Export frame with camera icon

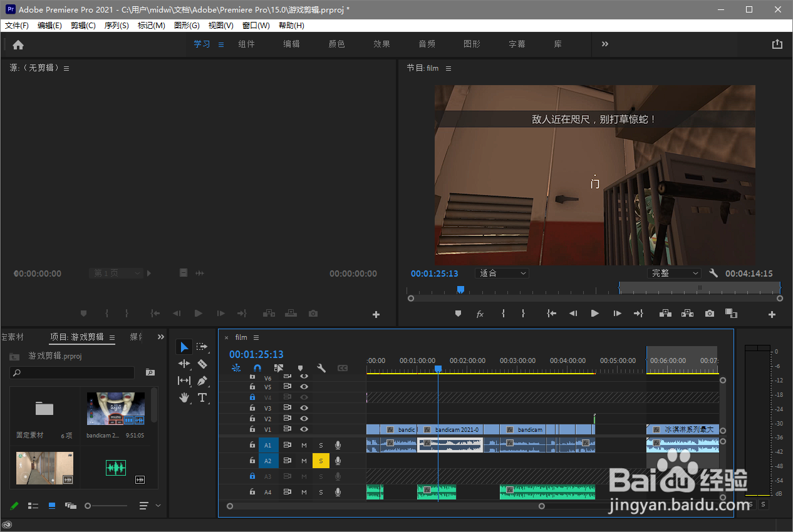pos(710,314)
